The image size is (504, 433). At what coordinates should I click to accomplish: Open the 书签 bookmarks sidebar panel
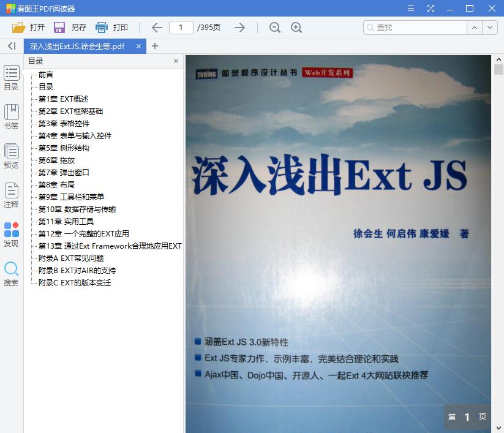click(11, 117)
